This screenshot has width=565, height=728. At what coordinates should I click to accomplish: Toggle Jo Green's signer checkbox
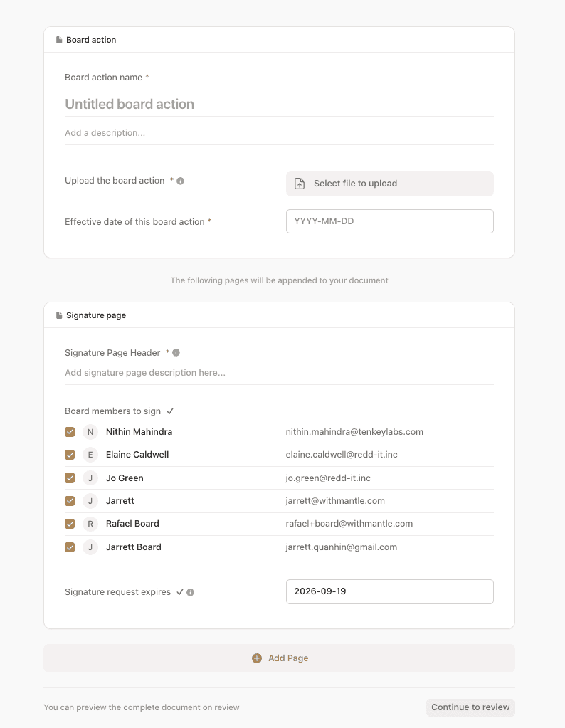[x=70, y=478]
